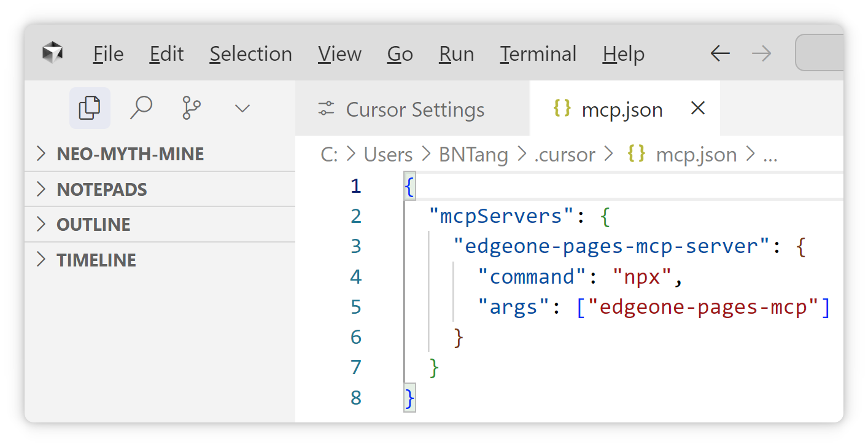Open the File menu
Viewport: 868px width, 447px height.
108,54
